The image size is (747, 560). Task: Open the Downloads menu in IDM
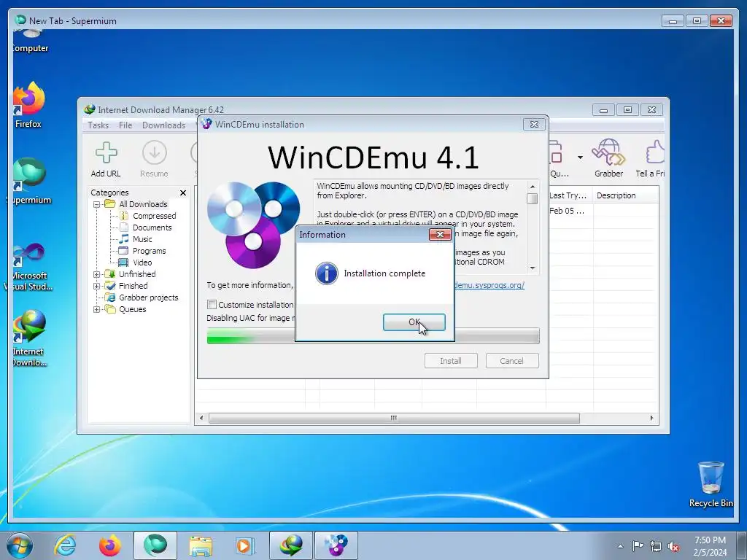(163, 125)
